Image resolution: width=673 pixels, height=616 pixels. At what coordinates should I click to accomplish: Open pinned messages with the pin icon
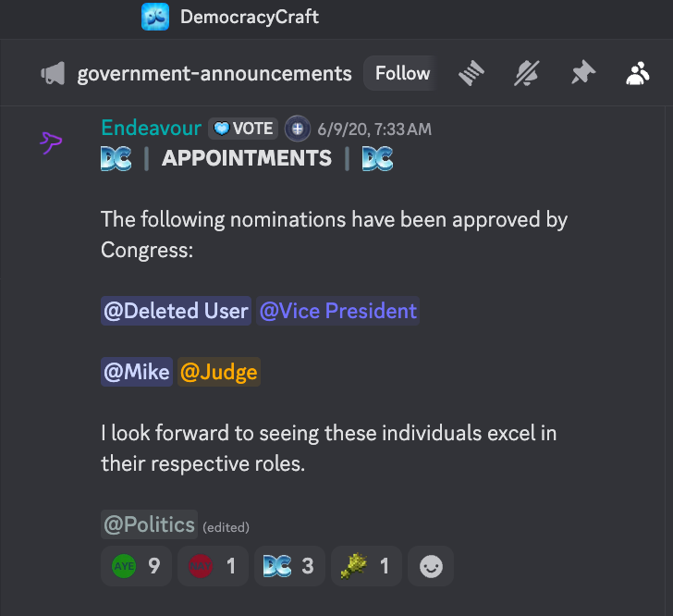tap(582, 73)
